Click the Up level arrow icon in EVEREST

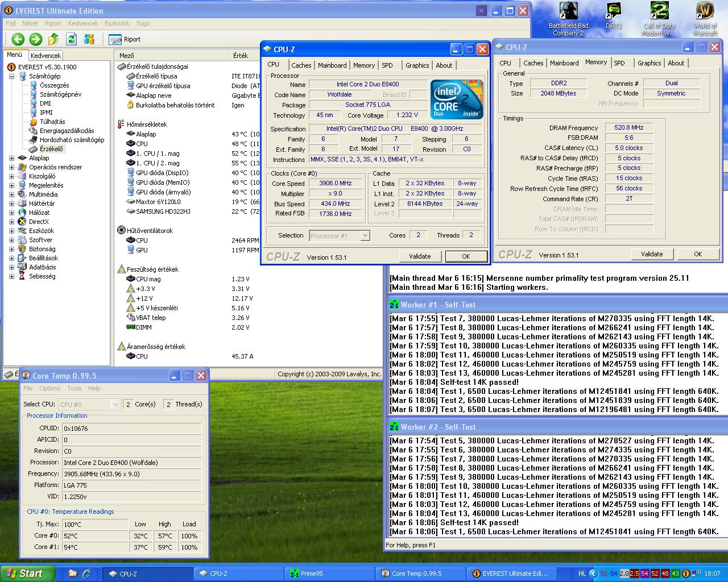point(53,39)
